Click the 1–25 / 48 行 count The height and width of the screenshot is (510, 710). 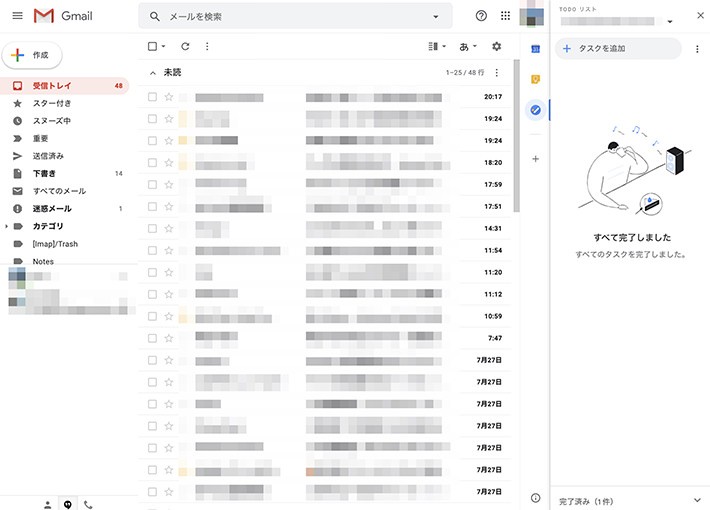[x=465, y=72]
